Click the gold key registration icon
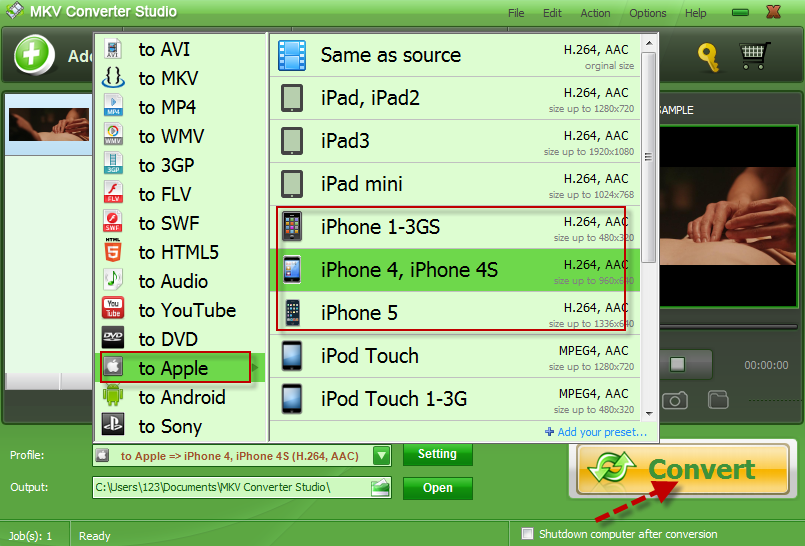Image resolution: width=805 pixels, height=546 pixels. pos(709,57)
